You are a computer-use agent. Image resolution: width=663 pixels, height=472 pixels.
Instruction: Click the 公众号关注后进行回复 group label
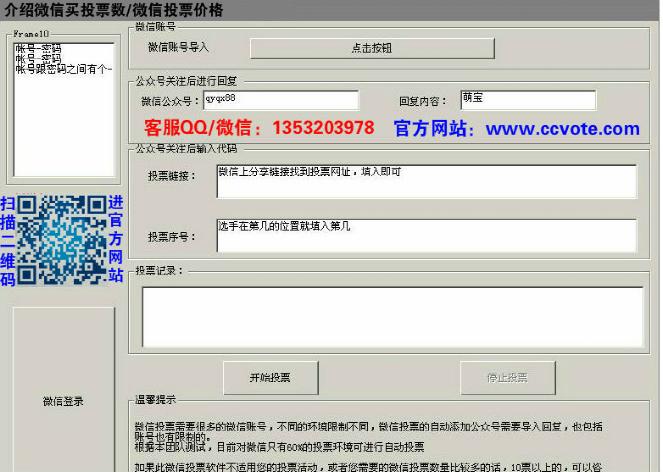(186, 81)
